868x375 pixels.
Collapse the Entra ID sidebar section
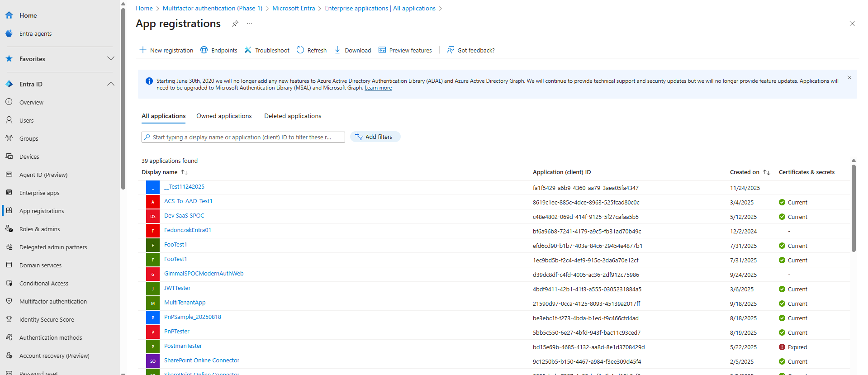(110, 84)
